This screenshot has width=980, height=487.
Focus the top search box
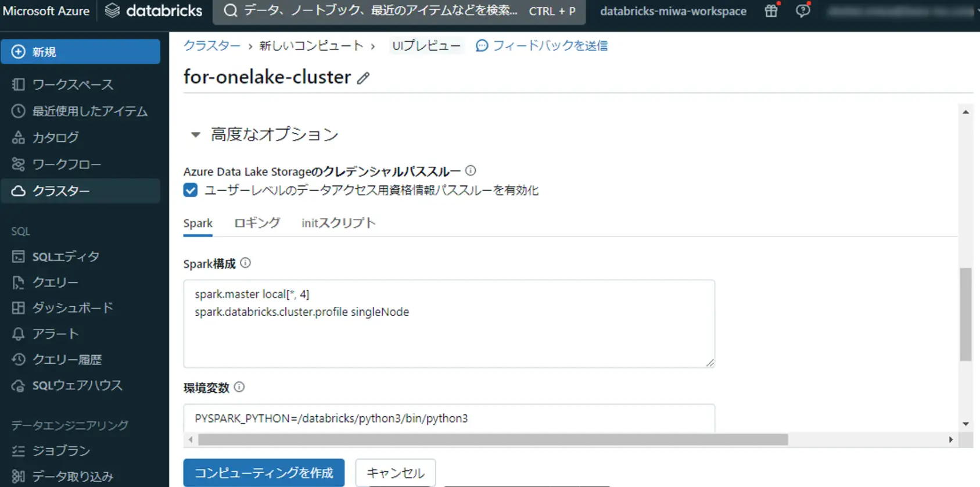tap(399, 11)
